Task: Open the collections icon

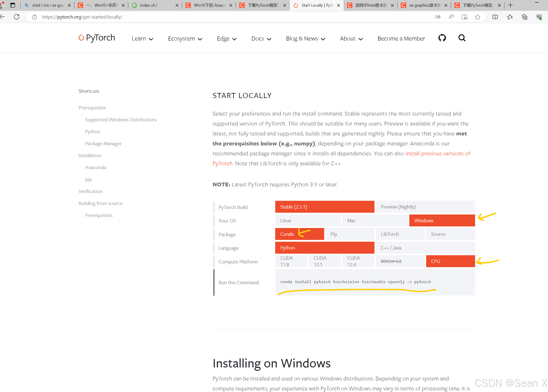Action: click(524, 17)
